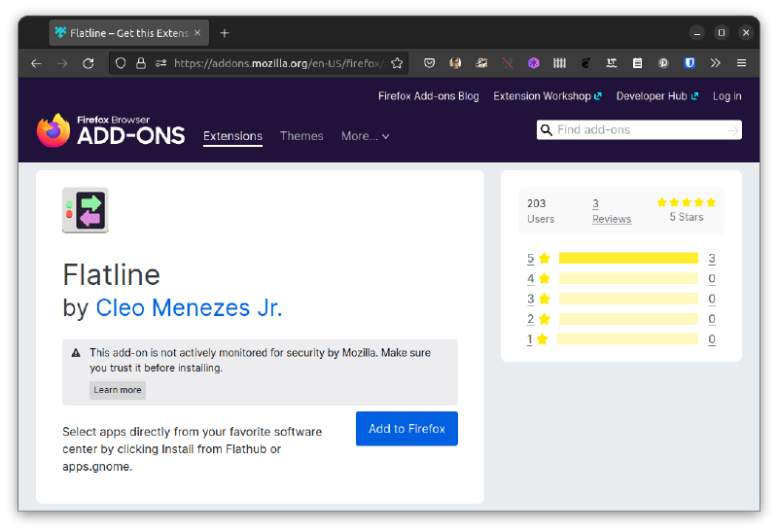Show more extensions via overflow chevron
Image resolution: width=778 pixels, height=532 pixels.
click(x=716, y=63)
